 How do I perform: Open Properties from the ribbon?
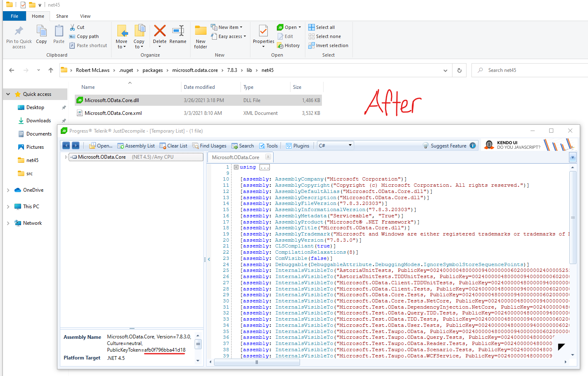[x=264, y=36]
